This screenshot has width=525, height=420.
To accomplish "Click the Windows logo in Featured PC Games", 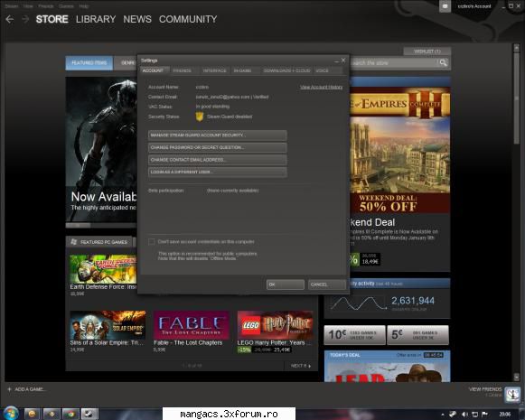I will (74, 242).
